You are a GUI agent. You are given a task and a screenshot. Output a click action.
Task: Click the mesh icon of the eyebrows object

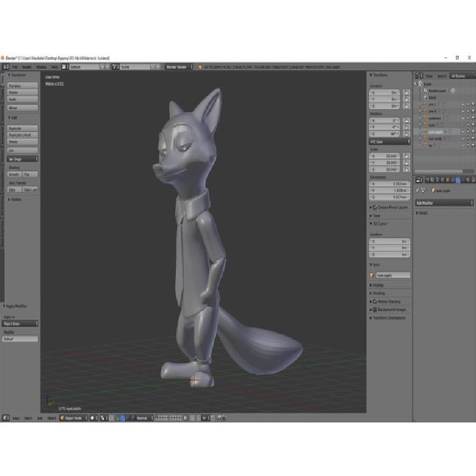coord(425,118)
